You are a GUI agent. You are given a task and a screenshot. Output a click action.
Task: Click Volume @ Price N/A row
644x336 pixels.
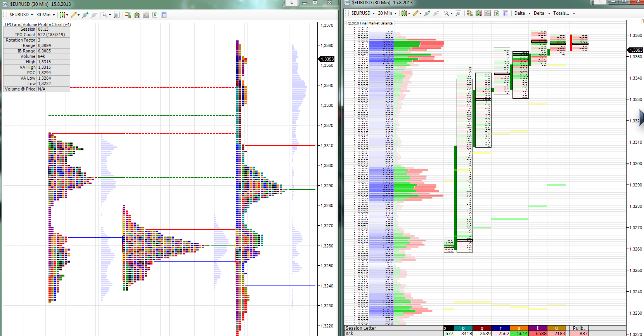(x=36, y=89)
